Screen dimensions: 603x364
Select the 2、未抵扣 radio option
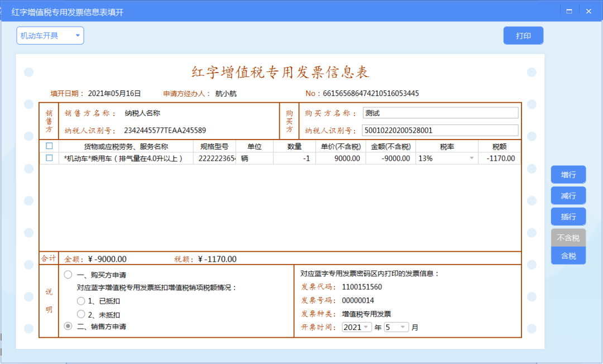pos(80,314)
